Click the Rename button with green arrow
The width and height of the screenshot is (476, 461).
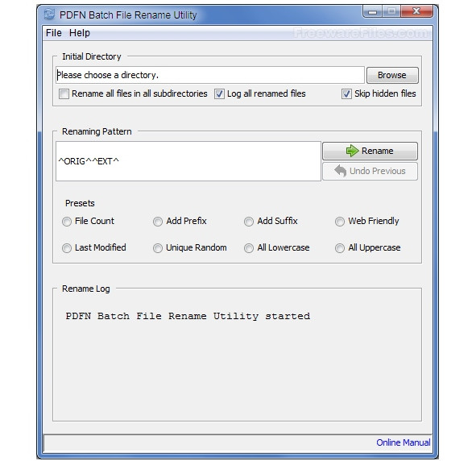pyautogui.click(x=370, y=151)
